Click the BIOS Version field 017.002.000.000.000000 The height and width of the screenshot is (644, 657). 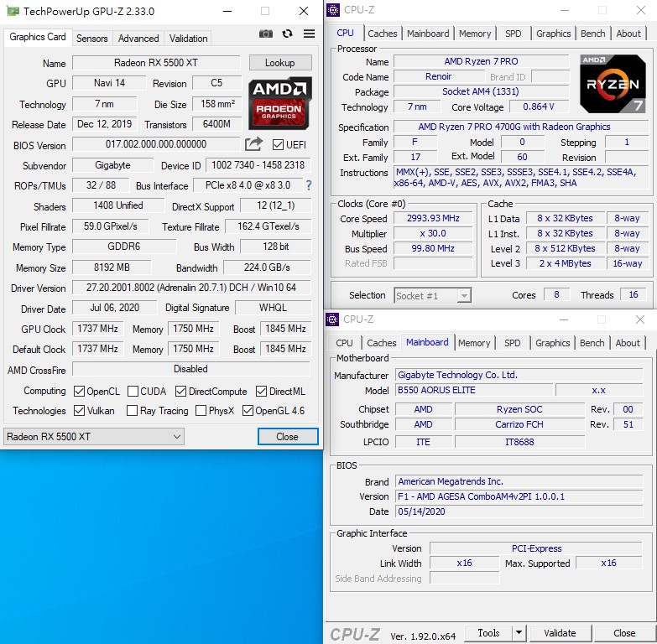point(156,144)
